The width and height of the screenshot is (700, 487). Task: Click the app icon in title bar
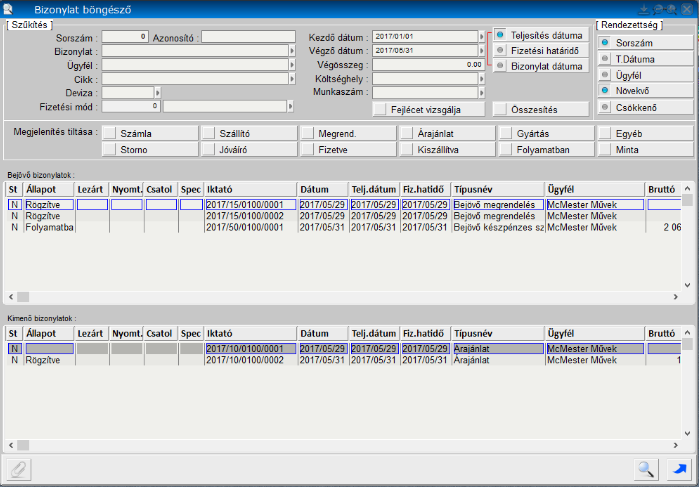point(9,9)
